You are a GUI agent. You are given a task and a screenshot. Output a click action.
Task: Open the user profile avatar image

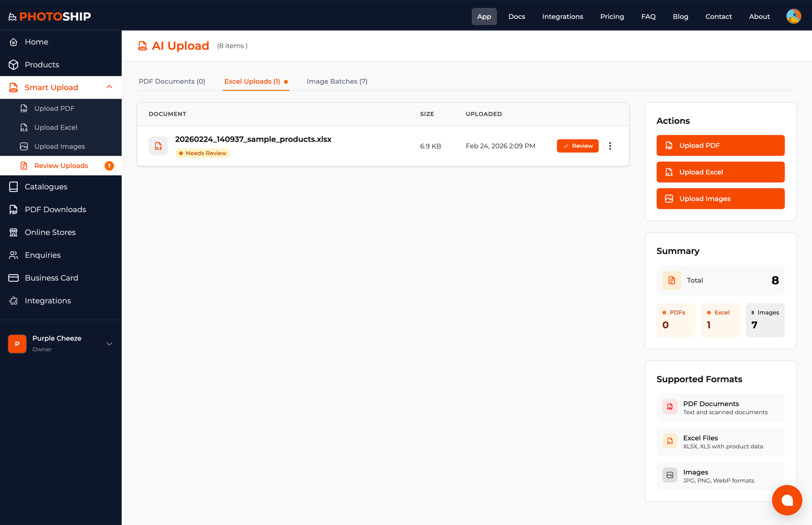point(793,16)
